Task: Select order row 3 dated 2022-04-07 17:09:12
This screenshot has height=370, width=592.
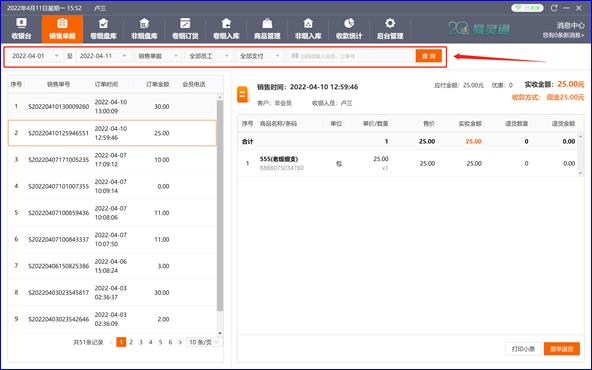Action: point(113,160)
